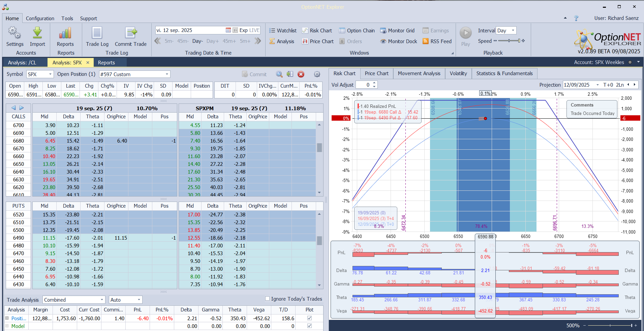Toggle Plot checkbox for Model row
The height and width of the screenshot is (331, 644).
(309, 326)
